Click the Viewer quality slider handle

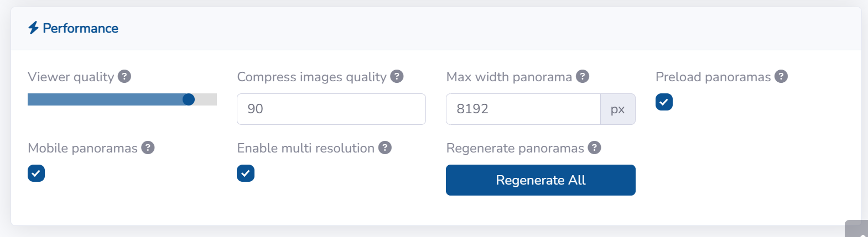pyautogui.click(x=189, y=99)
